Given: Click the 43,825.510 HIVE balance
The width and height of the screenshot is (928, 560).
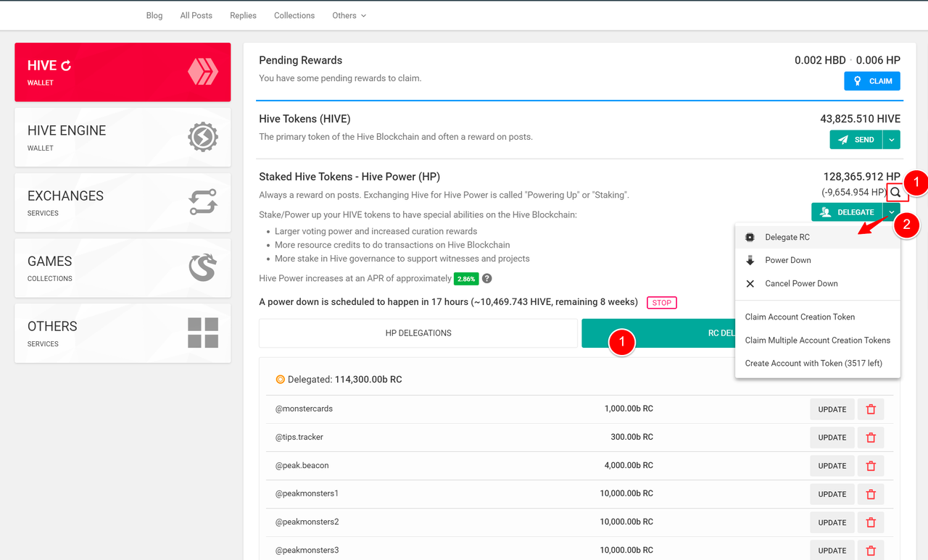Looking at the screenshot, I should [x=860, y=119].
